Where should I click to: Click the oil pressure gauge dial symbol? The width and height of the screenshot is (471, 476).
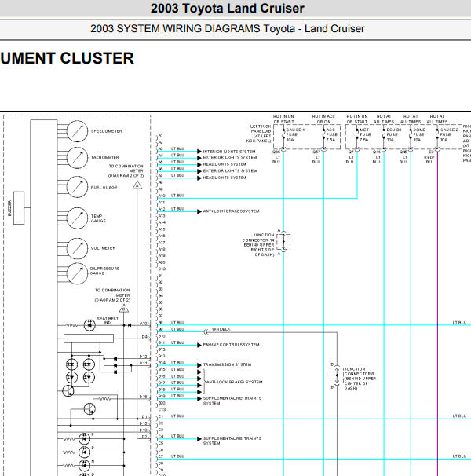coord(77,273)
